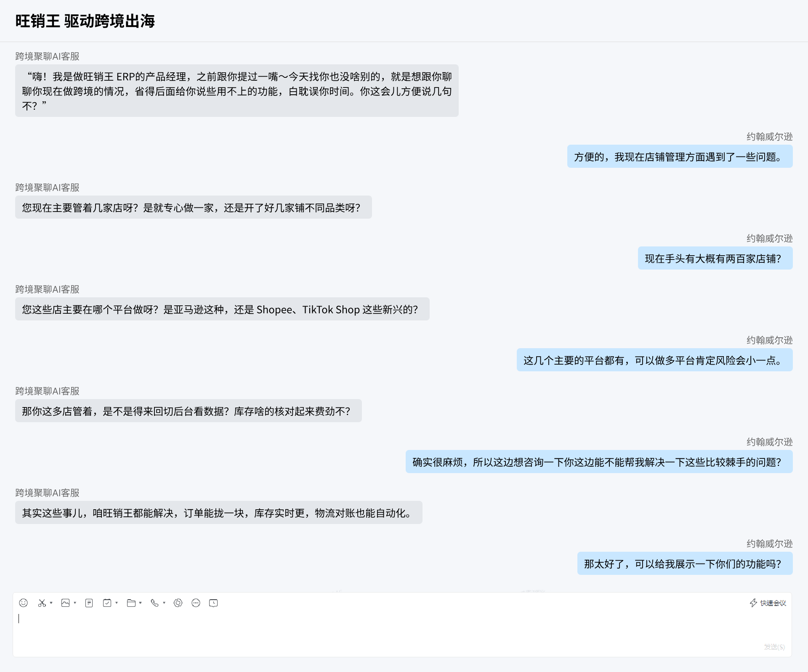Expand the dropdown arrow beside phone icon
The height and width of the screenshot is (672, 808).
tap(164, 603)
